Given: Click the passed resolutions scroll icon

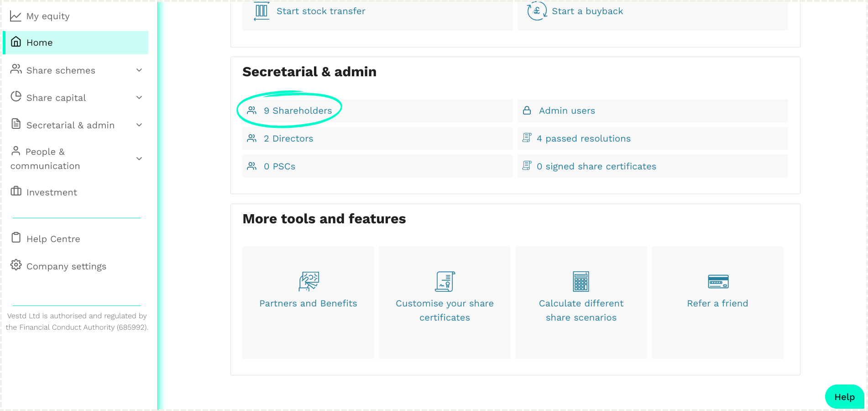Looking at the screenshot, I should point(527,138).
